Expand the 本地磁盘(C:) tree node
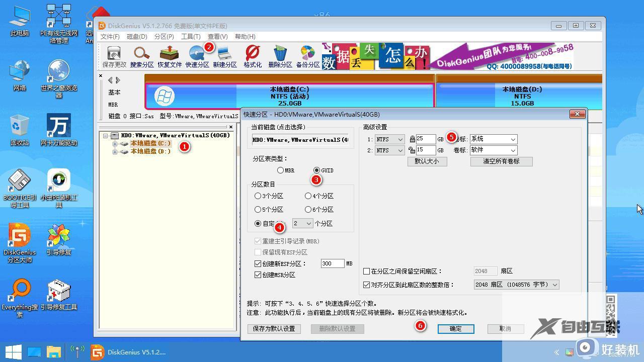This screenshot has width=644, height=362. coord(115,144)
